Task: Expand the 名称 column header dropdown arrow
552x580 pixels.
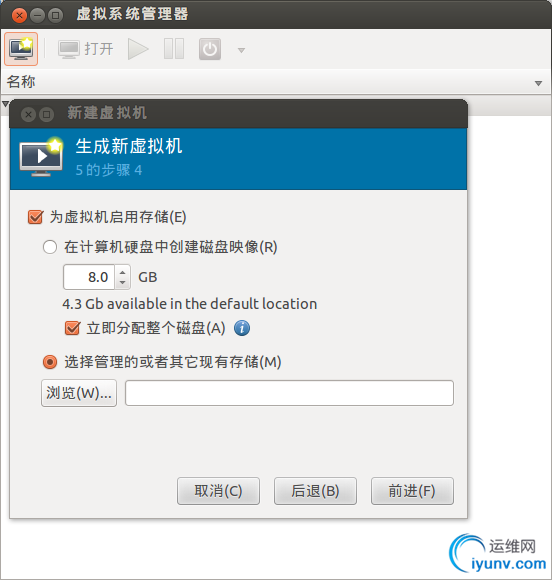Action: (x=538, y=83)
